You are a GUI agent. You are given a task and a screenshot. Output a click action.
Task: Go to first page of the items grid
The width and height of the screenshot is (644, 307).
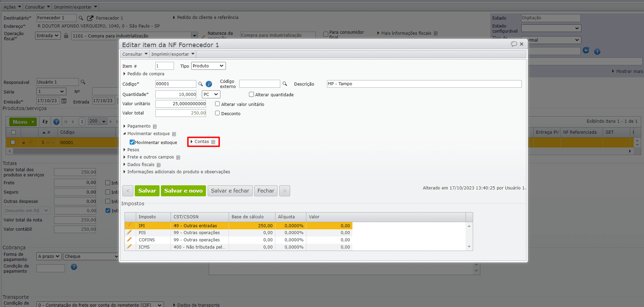pyautogui.click(x=66, y=122)
